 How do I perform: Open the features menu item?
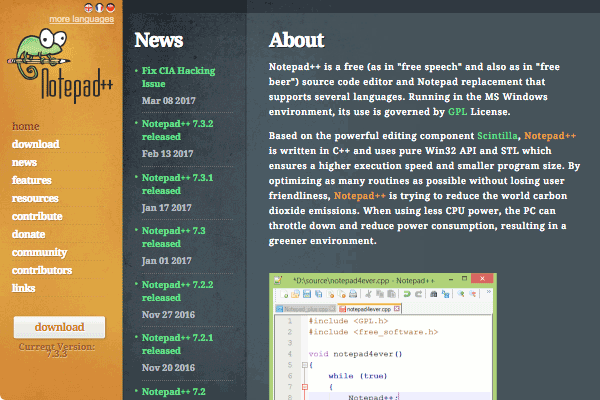coord(31,180)
